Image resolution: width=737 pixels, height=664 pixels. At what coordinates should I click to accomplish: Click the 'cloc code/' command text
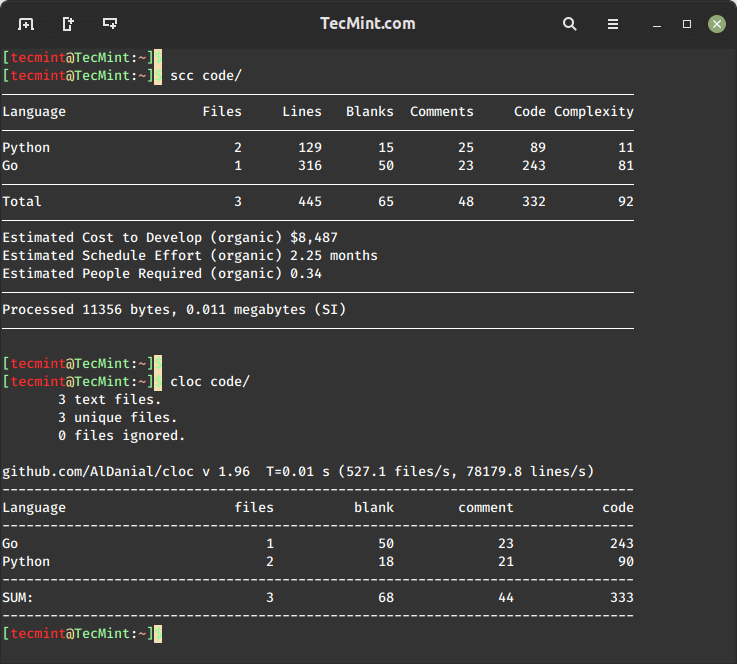click(210, 381)
